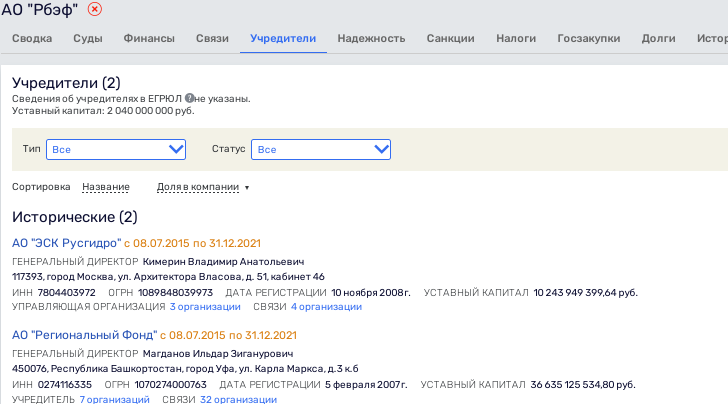
Task: Click the Учредители (2) page heading
Action: point(66,83)
